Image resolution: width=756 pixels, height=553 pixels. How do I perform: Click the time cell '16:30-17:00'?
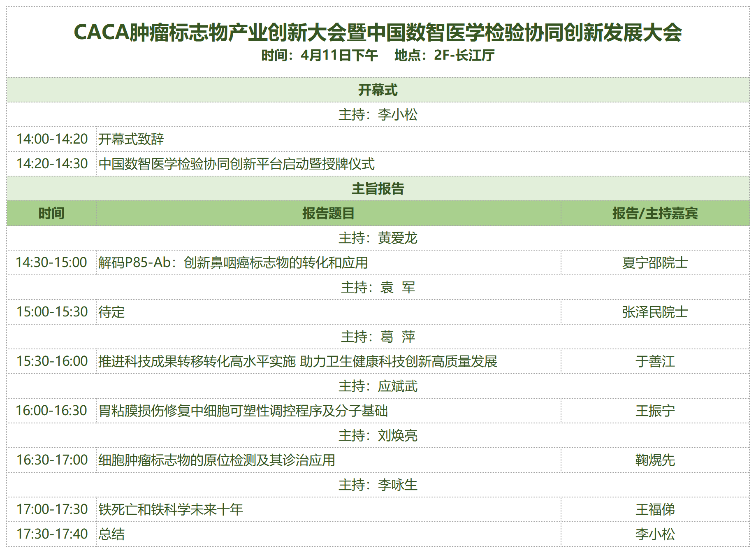[52, 460]
